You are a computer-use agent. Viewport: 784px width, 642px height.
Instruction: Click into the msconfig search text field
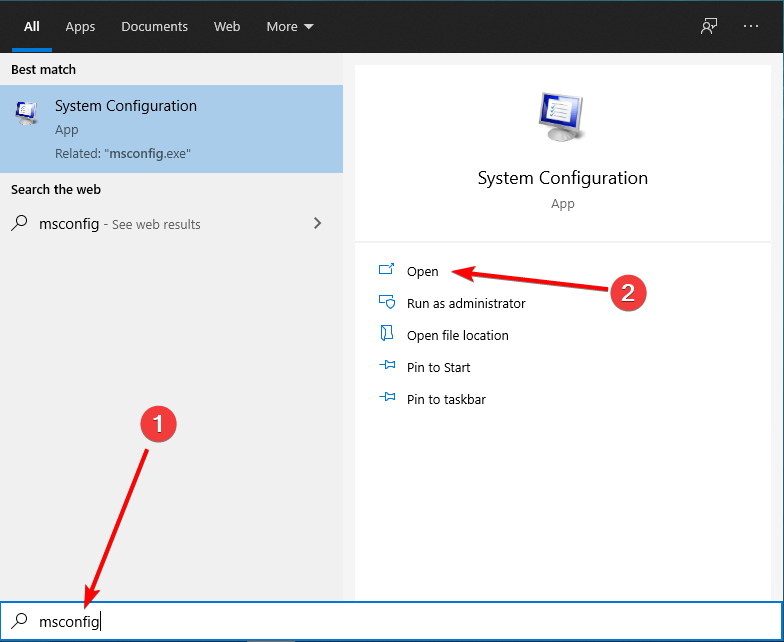pos(400,621)
